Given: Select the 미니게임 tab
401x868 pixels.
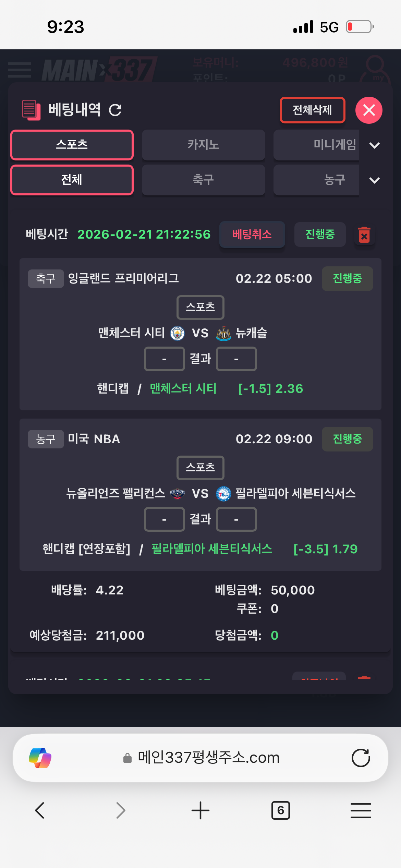Looking at the screenshot, I should 316,145.
